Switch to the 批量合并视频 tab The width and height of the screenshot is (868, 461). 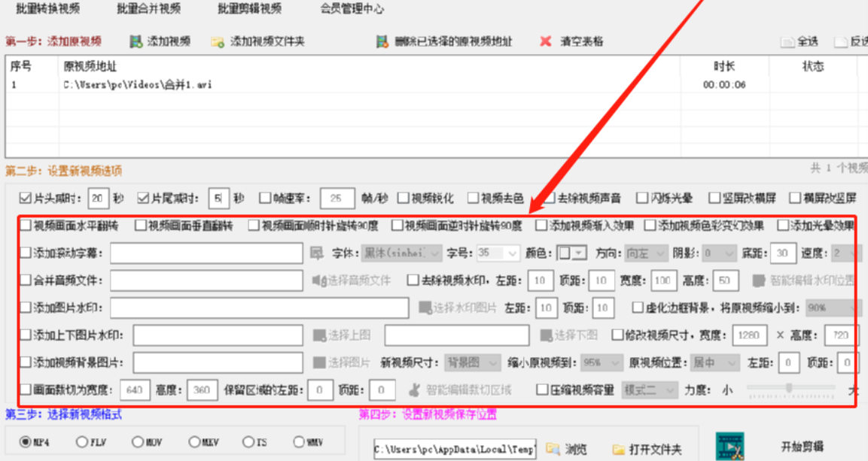click(x=147, y=9)
